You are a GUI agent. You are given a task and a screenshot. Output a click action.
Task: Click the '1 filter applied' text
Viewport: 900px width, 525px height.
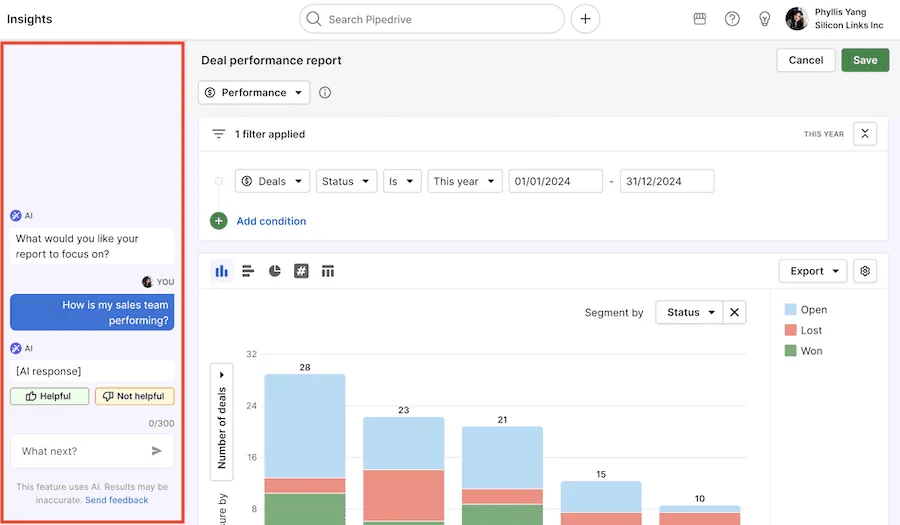[270, 134]
